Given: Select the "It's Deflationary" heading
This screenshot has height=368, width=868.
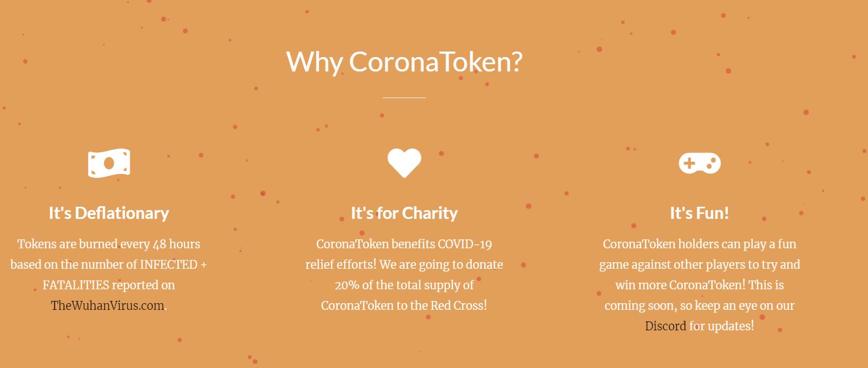Looking at the screenshot, I should (109, 213).
